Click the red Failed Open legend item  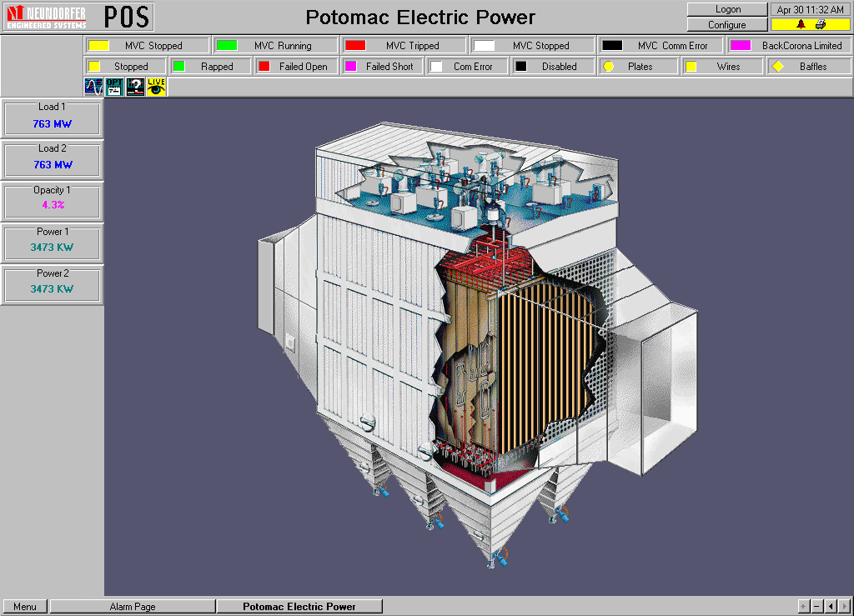click(296, 67)
